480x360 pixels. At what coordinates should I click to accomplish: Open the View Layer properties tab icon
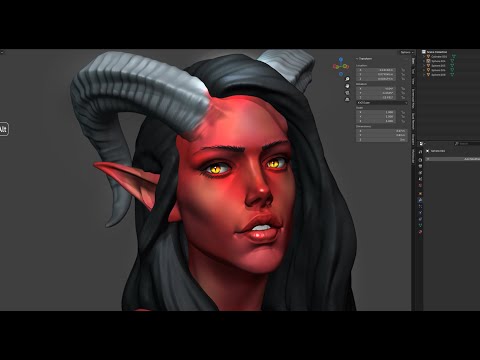click(420, 173)
